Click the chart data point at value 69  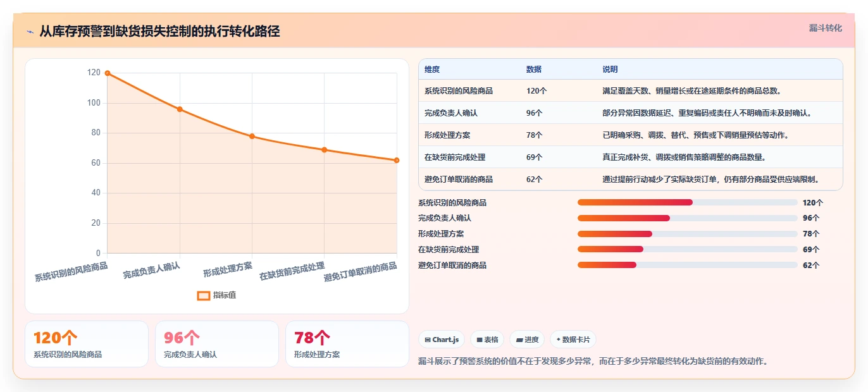(324, 150)
